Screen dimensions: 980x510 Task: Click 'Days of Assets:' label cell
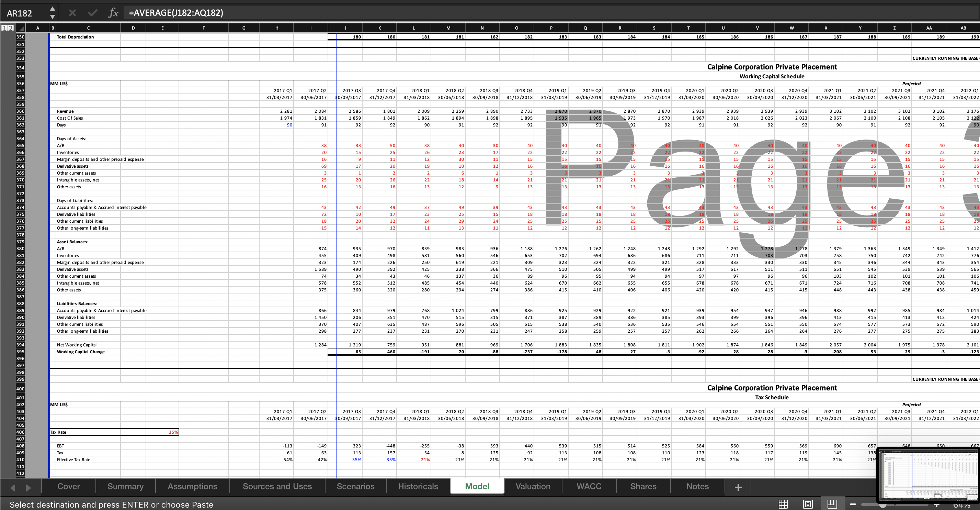71,138
